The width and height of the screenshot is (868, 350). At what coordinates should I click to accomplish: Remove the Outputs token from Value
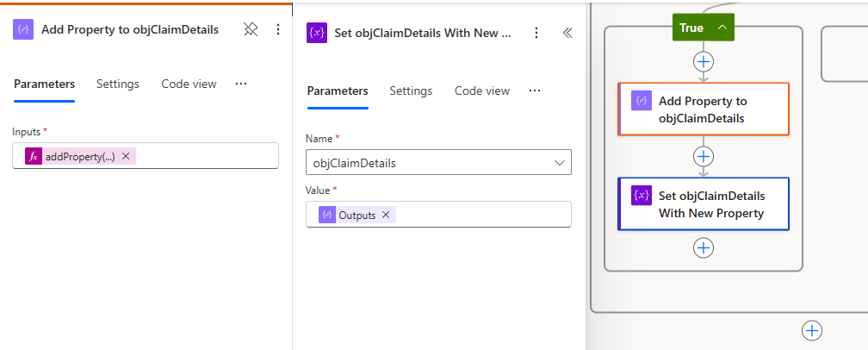pos(386,215)
